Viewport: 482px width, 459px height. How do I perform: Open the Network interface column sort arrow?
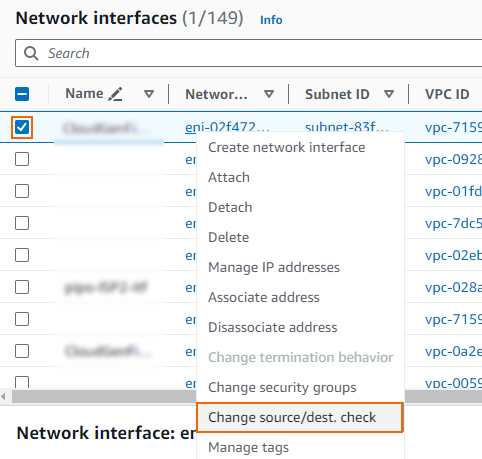[269, 94]
